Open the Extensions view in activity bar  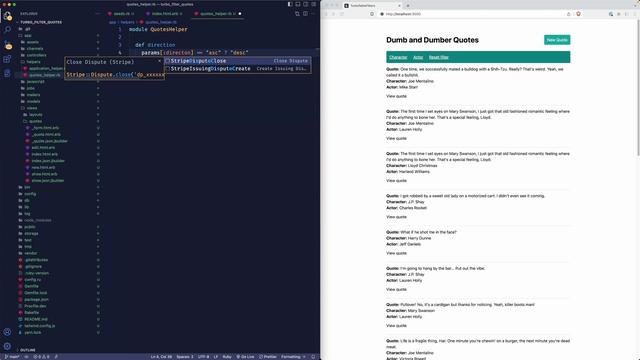tap(7, 59)
